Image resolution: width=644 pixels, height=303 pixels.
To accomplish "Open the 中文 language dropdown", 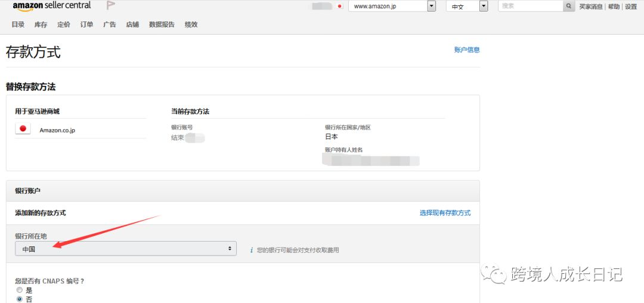I will [x=467, y=6].
